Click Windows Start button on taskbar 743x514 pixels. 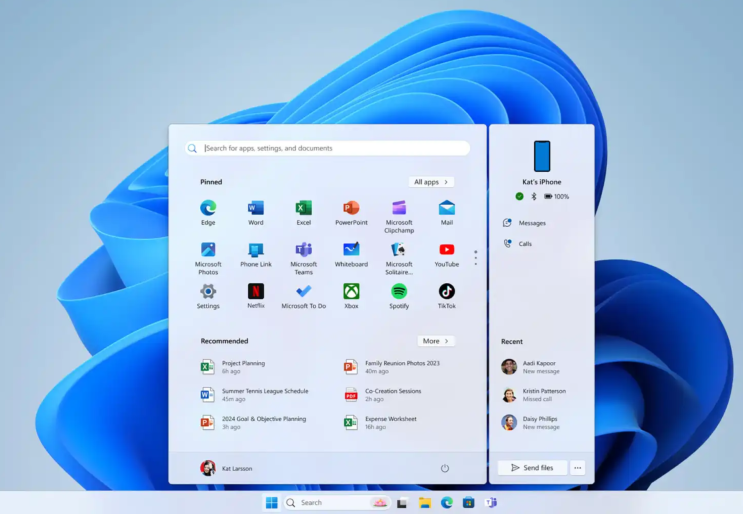tap(272, 503)
